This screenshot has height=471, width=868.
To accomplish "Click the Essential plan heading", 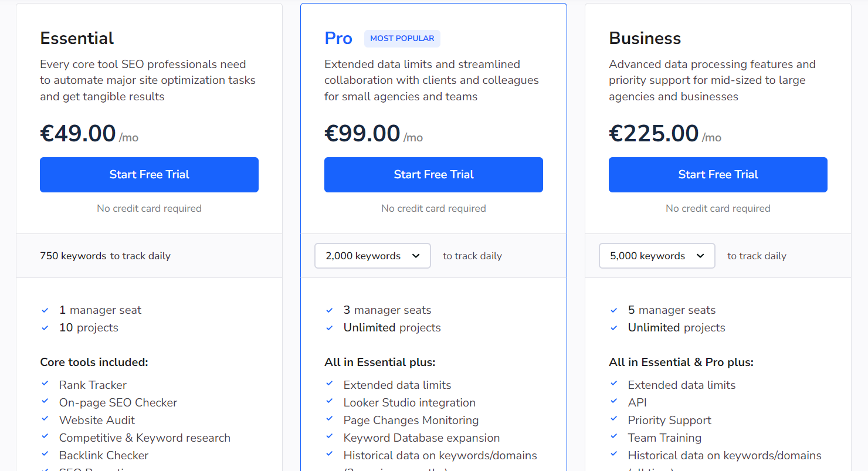I will click(77, 39).
